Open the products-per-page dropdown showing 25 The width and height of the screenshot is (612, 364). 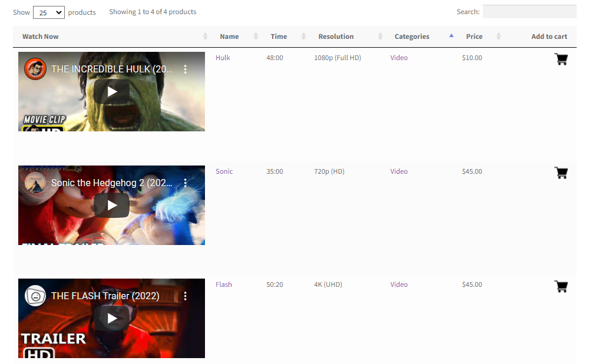(x=49, y=12)
